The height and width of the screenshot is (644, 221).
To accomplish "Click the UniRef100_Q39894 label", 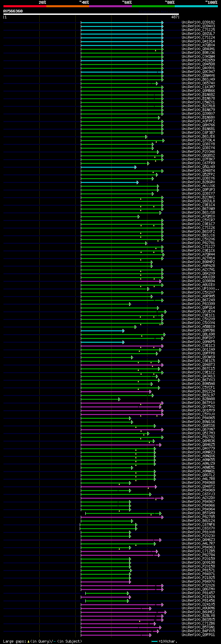I will (x=198, y=281).
